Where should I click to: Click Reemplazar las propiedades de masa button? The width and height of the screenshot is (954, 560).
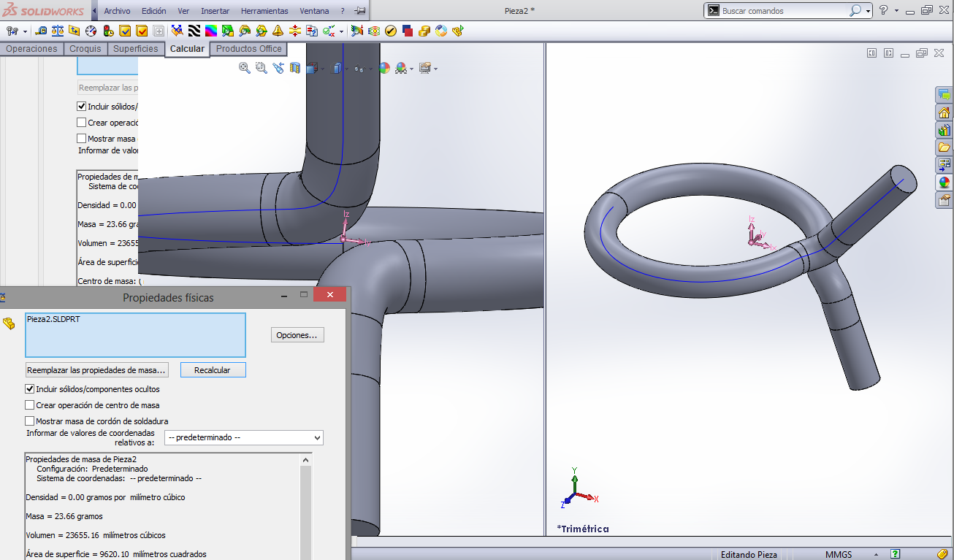(96, 370)
